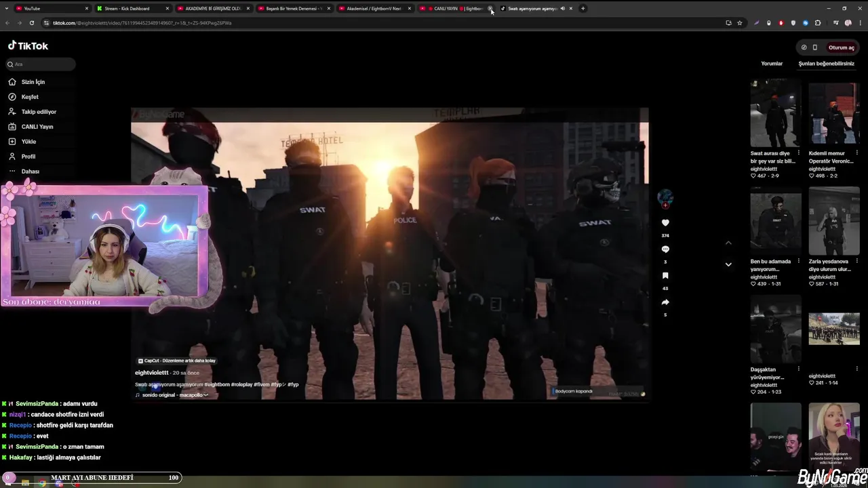The width and height of the screenshot is (868, 488).
Task: Open comments via speech bubble icon
Action: point(665,249)
